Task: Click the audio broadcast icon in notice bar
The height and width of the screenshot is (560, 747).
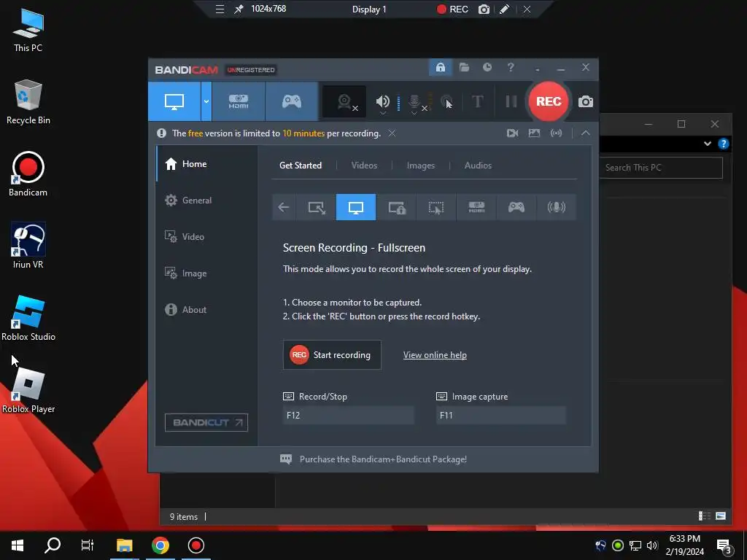Action: coord(557,133)
